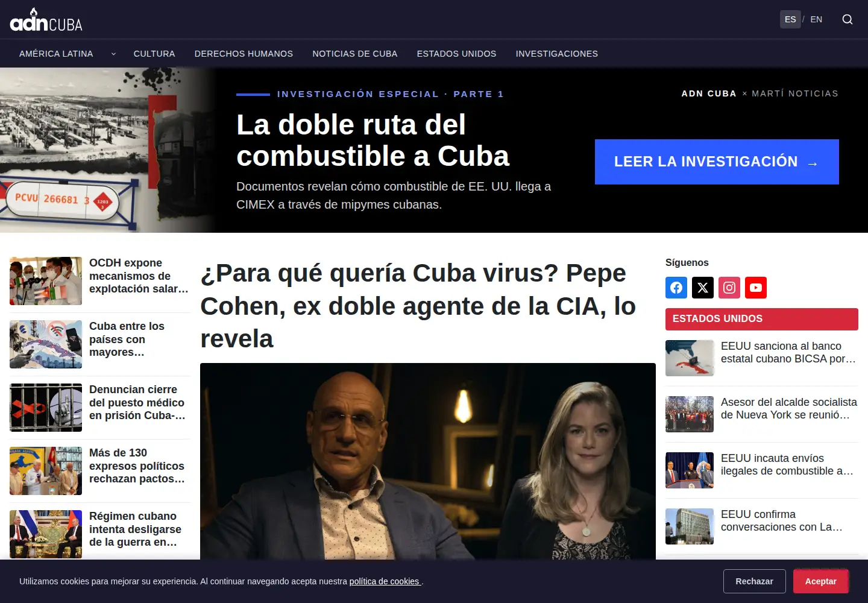Click the ADN Cuba logo
This screenshot has width=868, height=603.
46,20
